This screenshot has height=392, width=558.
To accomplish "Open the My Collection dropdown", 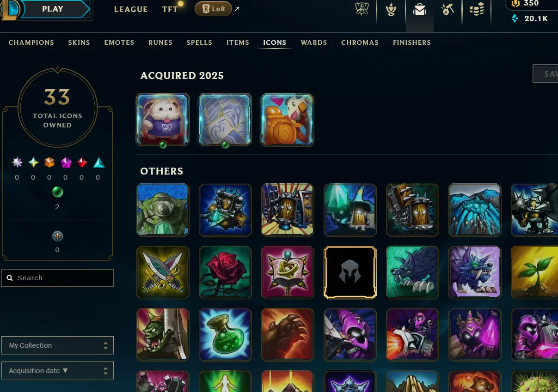I will coord(57,345).
